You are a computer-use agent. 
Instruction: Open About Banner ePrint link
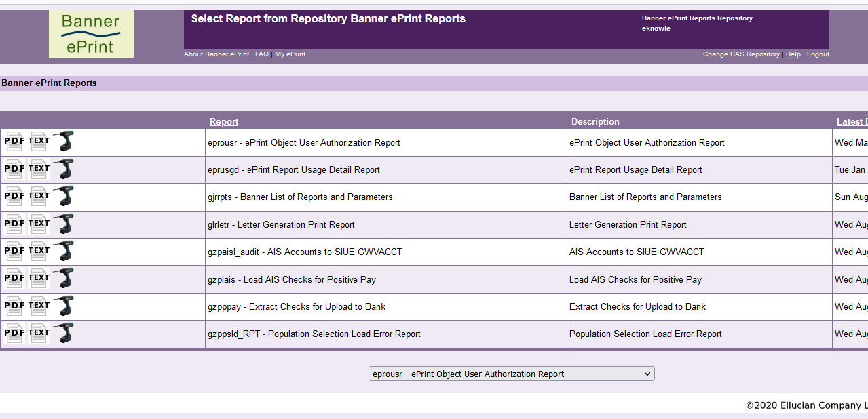217,54
